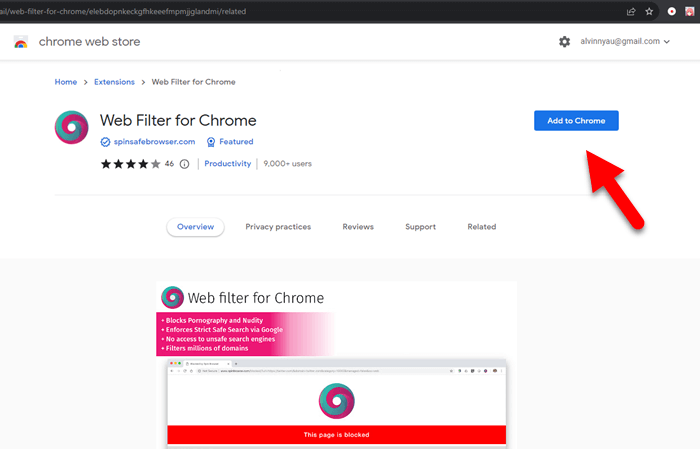The height and width of the screenshot is (449, 700).
Task: Go to Home breadcrumb link
Action: [66, 82]
